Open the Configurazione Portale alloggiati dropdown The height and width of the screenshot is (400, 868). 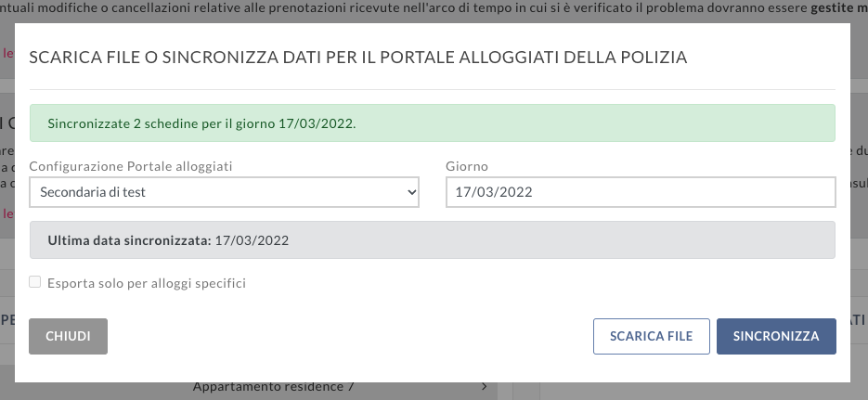[224, 192]
